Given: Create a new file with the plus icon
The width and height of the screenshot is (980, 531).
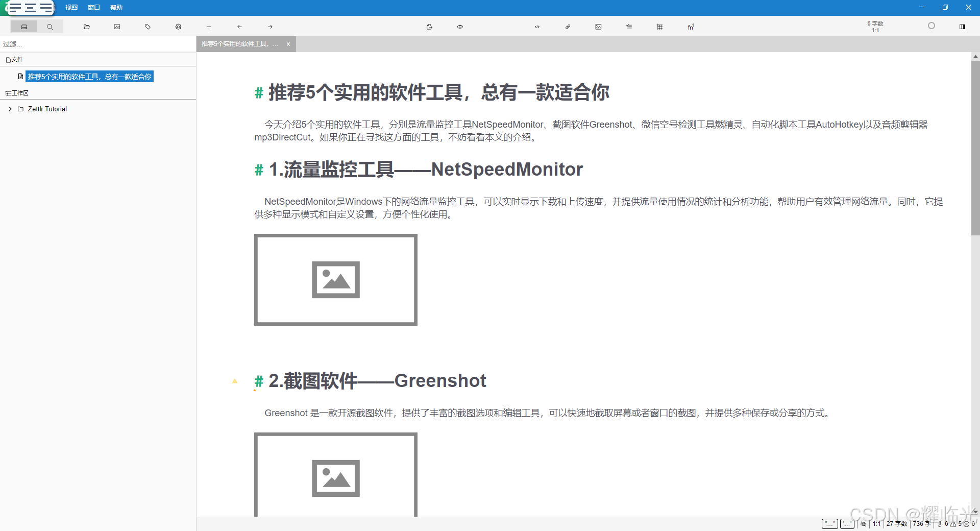Looking at the screenshot, I should click(209, 27).
